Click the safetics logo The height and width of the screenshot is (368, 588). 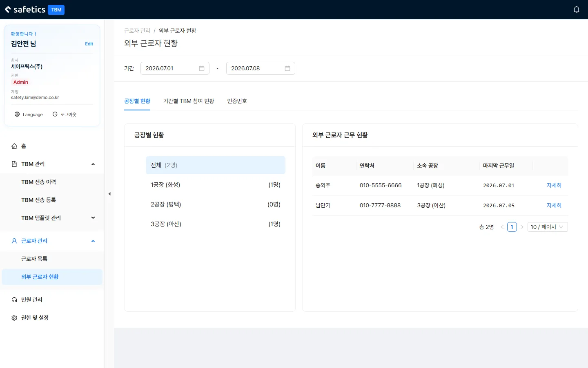coord(25,9)
